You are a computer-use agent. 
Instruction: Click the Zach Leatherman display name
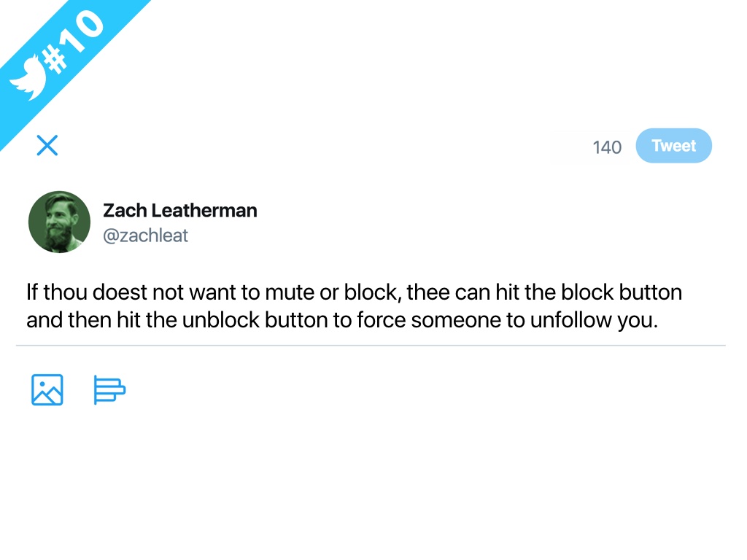coord(179,211)
